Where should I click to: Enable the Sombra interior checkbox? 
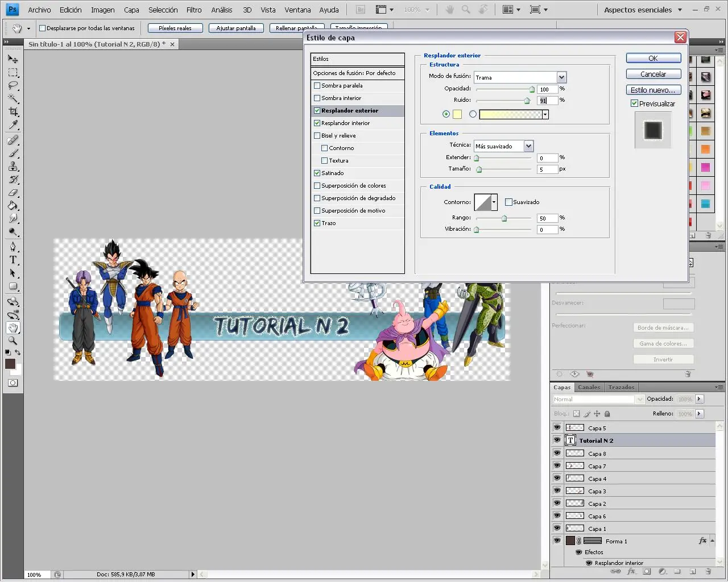pos(317,98)
